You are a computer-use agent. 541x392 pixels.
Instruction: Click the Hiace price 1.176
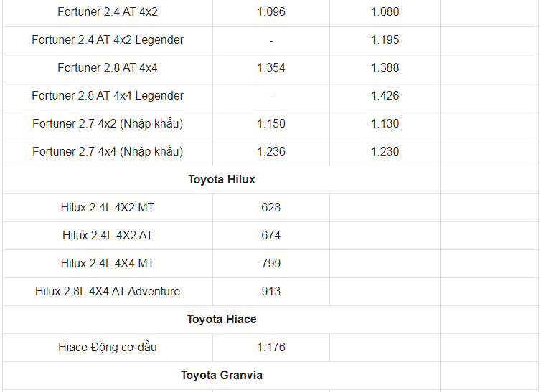(270, 347)
